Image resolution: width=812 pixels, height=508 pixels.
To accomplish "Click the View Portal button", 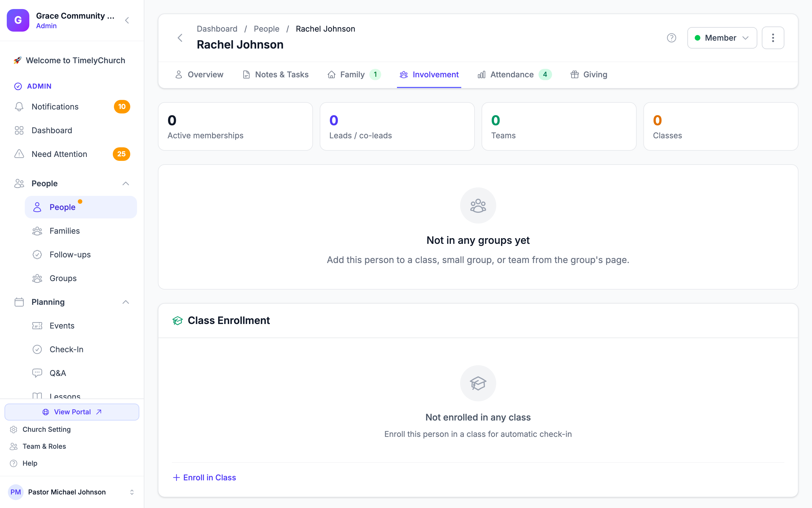I will coord(72,412).
